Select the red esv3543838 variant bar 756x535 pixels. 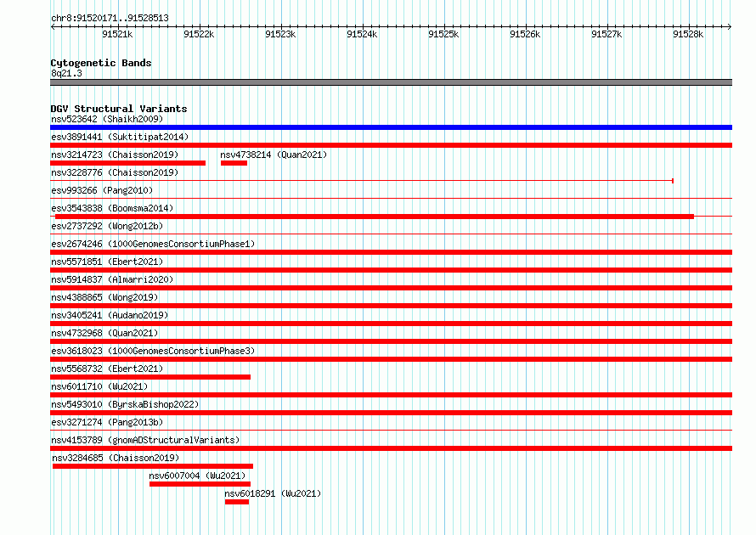pos(375,217)
